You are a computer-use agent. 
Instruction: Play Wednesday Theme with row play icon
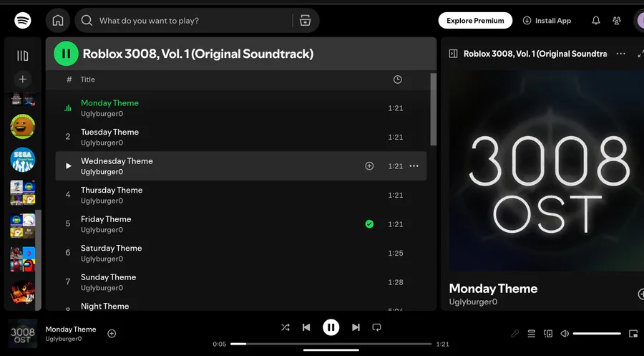tap(68, 165)
